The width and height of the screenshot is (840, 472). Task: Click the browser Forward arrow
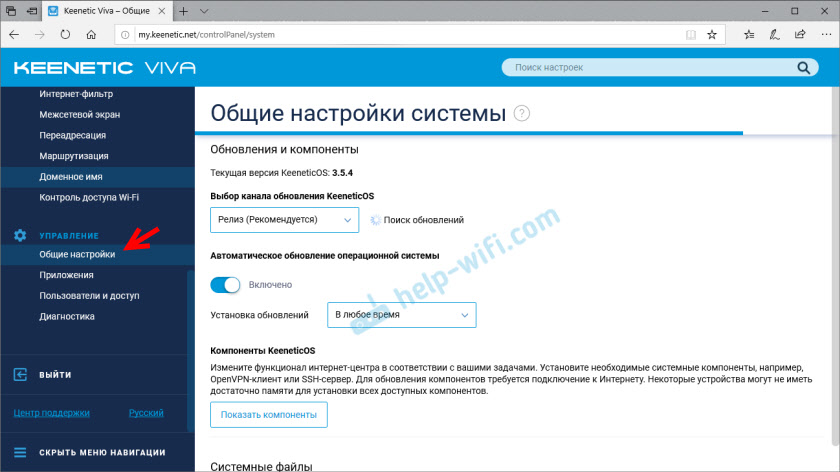(40, 34)
